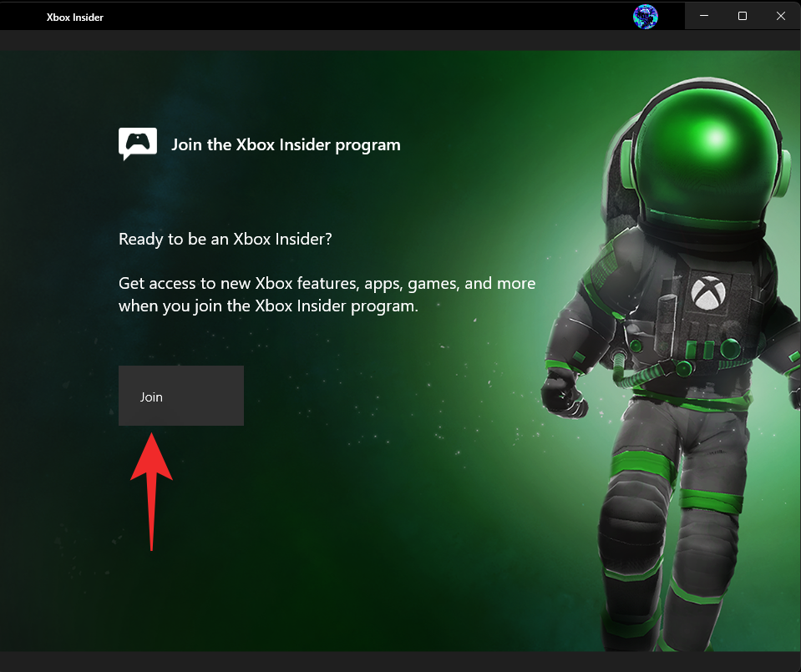Click the close icon in the title bar
The height and width of the screenshot is (672, 801).
pyautogui.click(x=780, y=15)
